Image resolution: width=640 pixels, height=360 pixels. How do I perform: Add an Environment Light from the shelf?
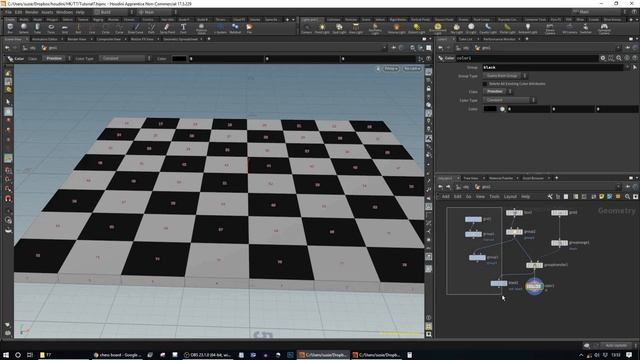coord(438,29)
